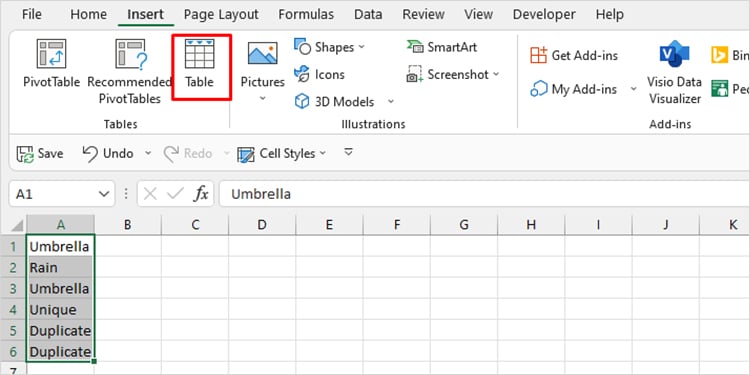Screen dimensions: 750x375
Task: Select cell A5 containing Duplicate
Action: [60, 331]
